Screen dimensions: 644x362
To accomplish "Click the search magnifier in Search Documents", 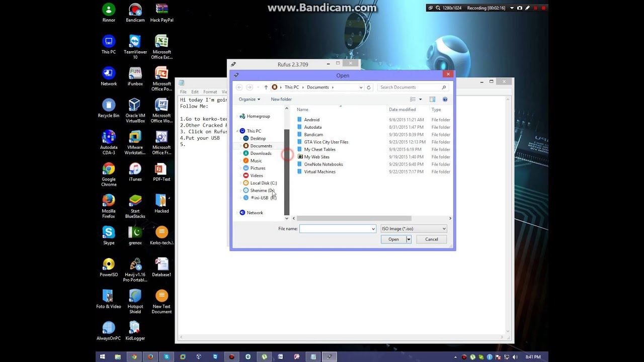I will tap(444, 87).
